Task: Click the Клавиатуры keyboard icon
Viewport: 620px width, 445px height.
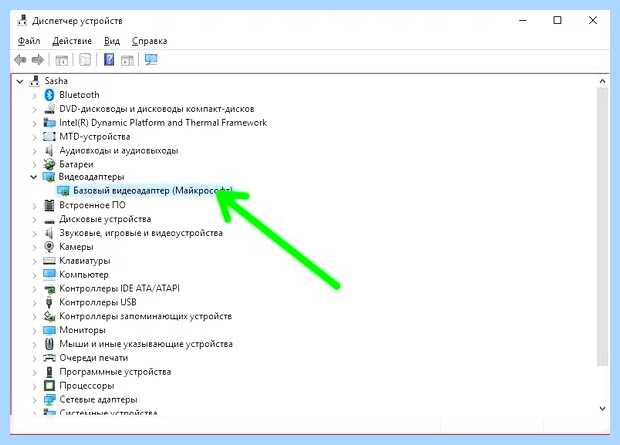Action: point(49,261)
